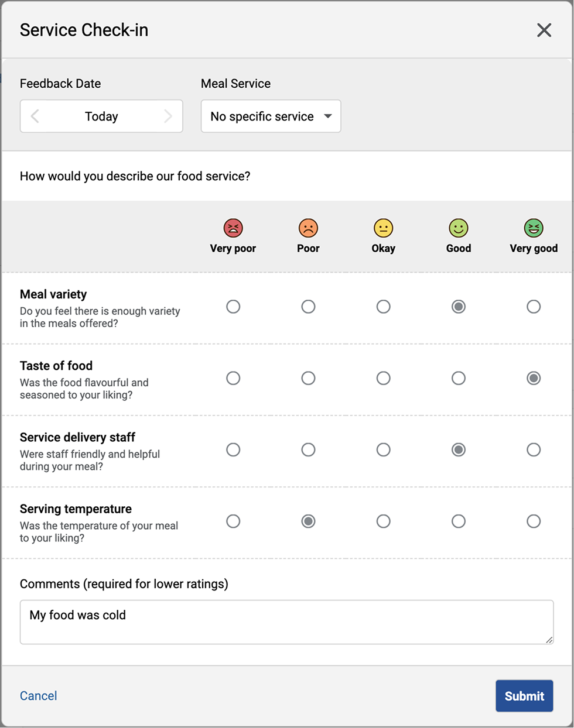The image size is (574, 728).
Task: Rate Service delivery staff as Very poor
Action: coord(233,449)
